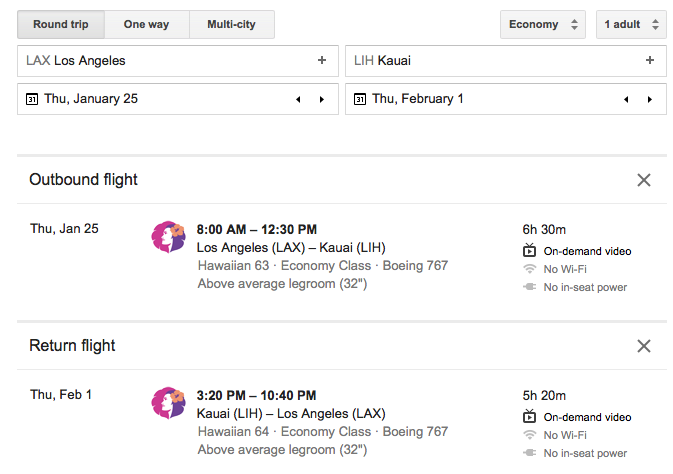Click the LIH Kauai destination field
This screenshot has width=673, height=474.
[x=490, y=61]
